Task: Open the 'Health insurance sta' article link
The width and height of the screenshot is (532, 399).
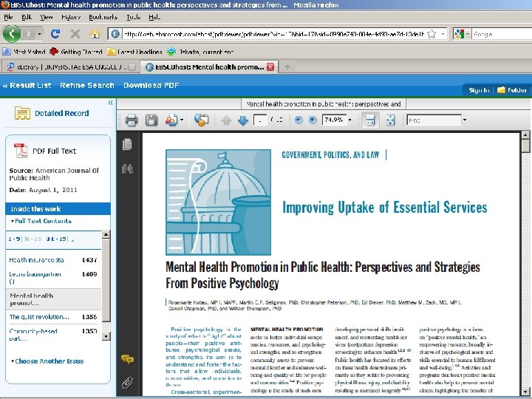Action: point(36,260)
